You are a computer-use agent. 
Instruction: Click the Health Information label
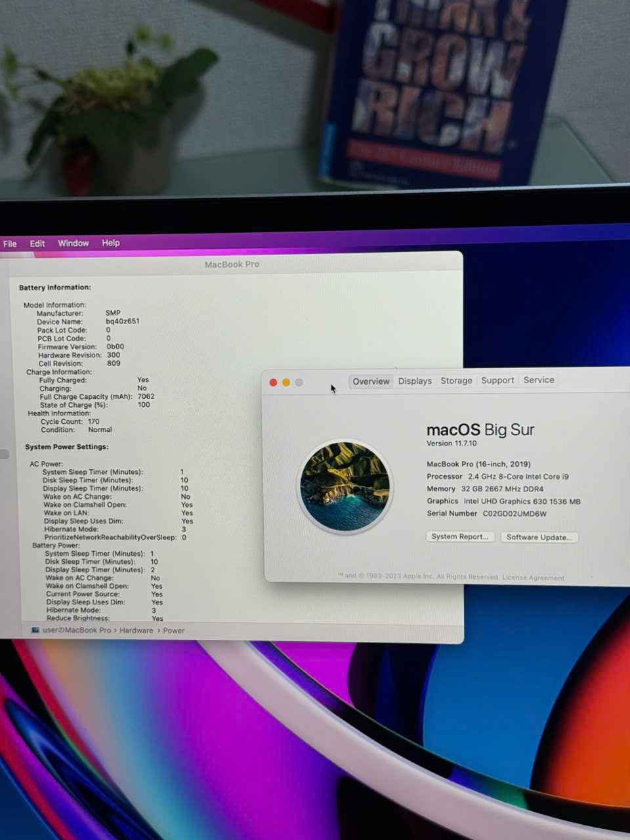[59, 413]
